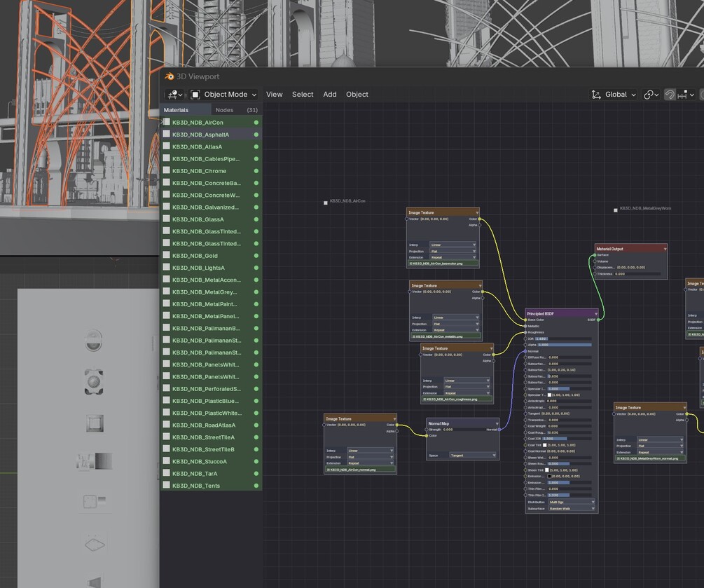The image size is (704, 588).
Task: Click the Color output socket of basecolor Image Texture
Action: 480,219
